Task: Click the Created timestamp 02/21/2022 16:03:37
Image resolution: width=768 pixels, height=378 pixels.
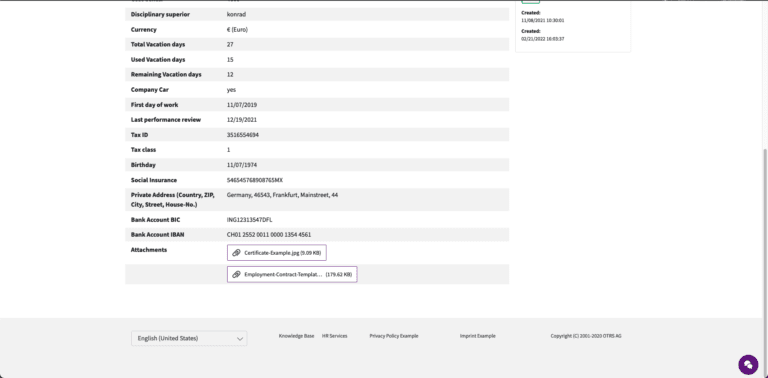Action: [x=543, y=39]
